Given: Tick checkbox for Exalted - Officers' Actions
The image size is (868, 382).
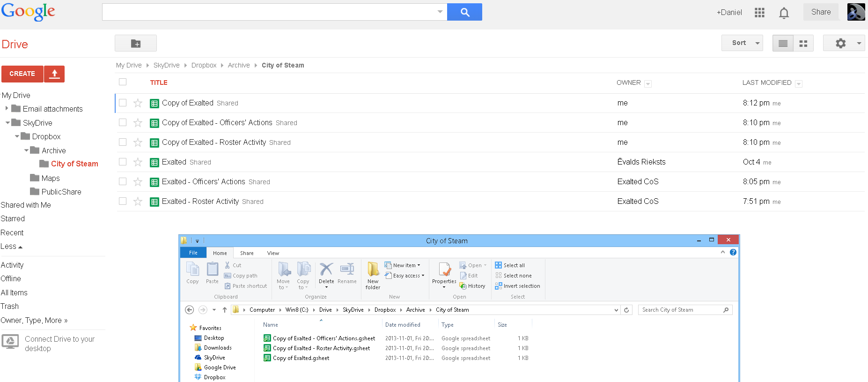Looking at the screenshot, I should [x=123, y=181].
